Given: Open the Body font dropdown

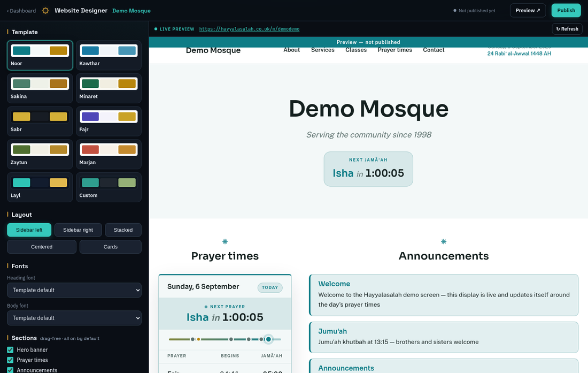Looking at the screenshot, I should (74, 318).
